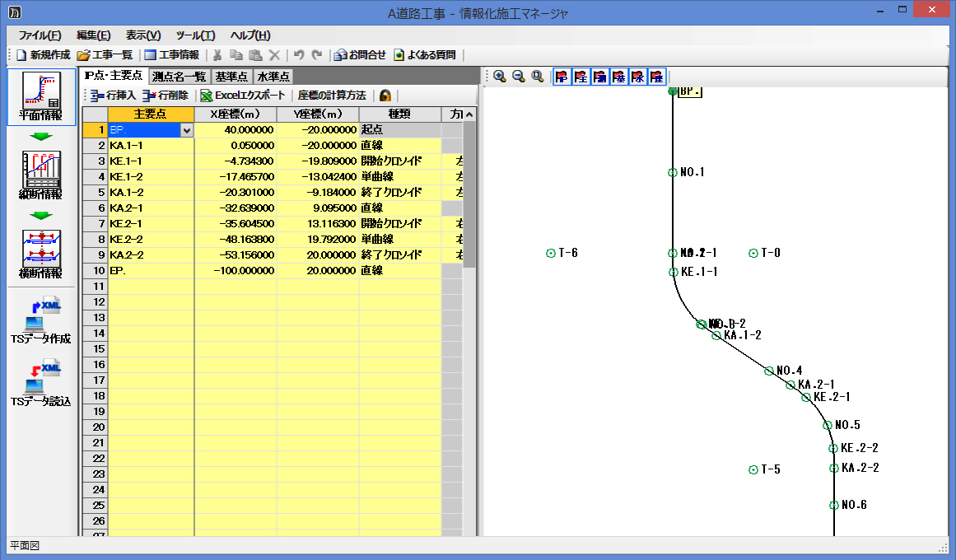
Task: Switch to the 基準点 tab
Action: tap(231, 77)
